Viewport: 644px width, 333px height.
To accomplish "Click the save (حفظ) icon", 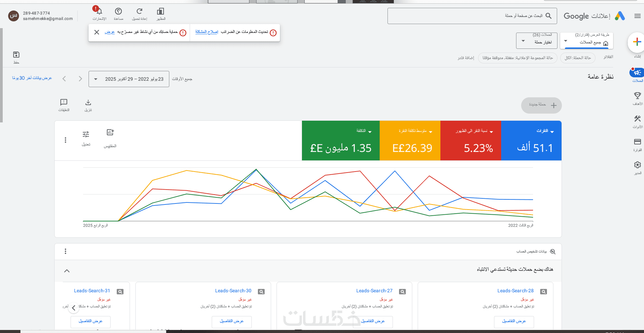I will coord(16,55).
